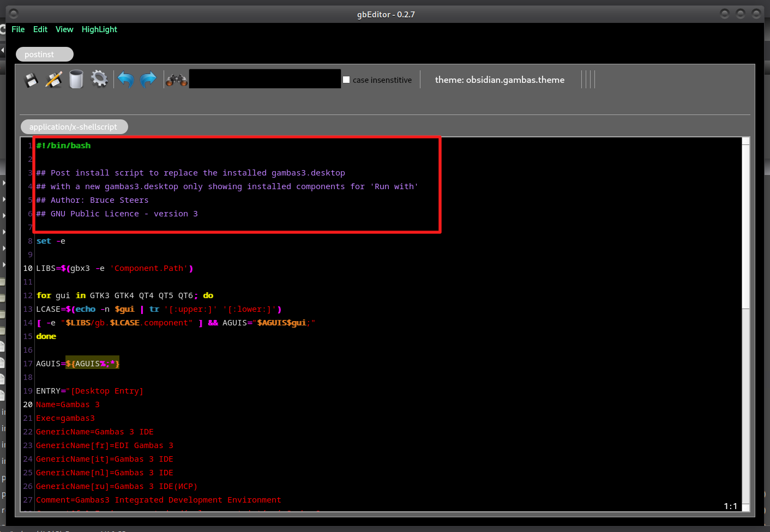The height and width of the screenshot is (532, 770).
Task: Click the editor scrollbar down arrow
Action: tap(745, 507)
